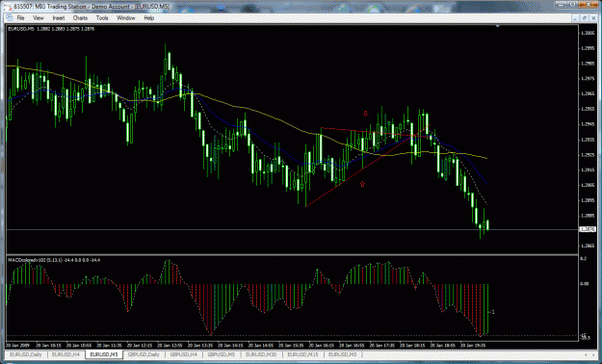The width and height of the screenshot is (602, 364).
Task: Click the chart tabs scroll-left arrow
Action: point(586,354)
